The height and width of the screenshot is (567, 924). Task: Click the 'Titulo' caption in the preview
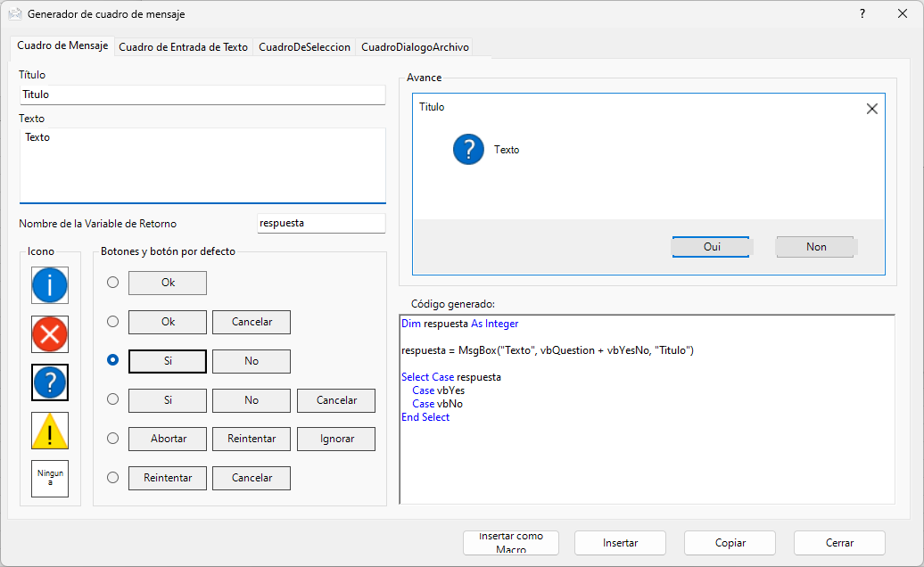[432, 107]
